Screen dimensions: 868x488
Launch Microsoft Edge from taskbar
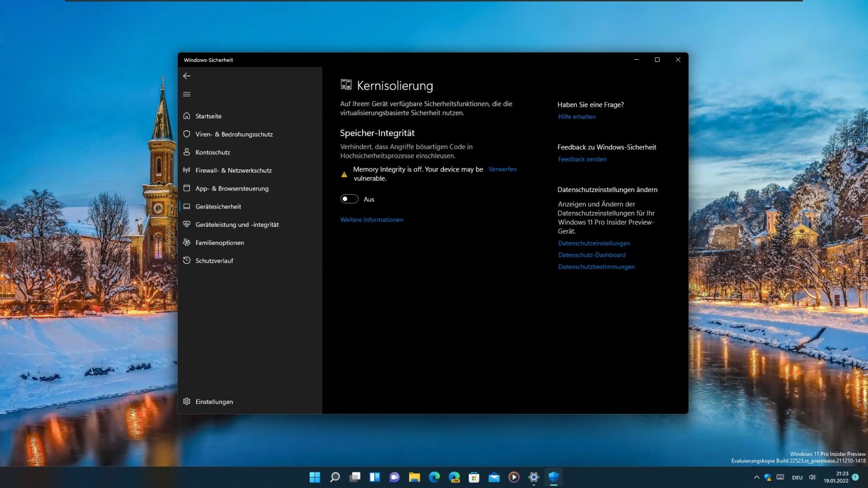[x=434, y=477]
